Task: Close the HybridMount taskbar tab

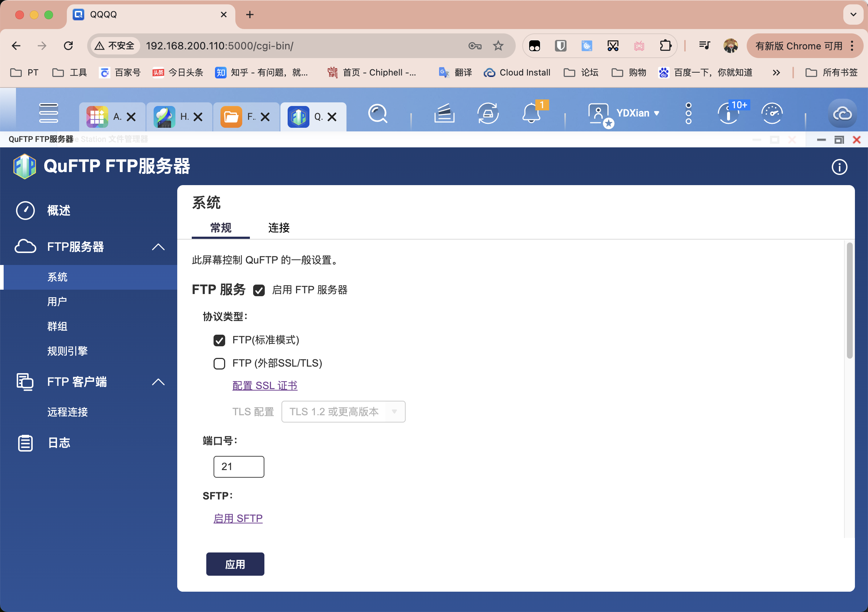Action: click(198, 117)
